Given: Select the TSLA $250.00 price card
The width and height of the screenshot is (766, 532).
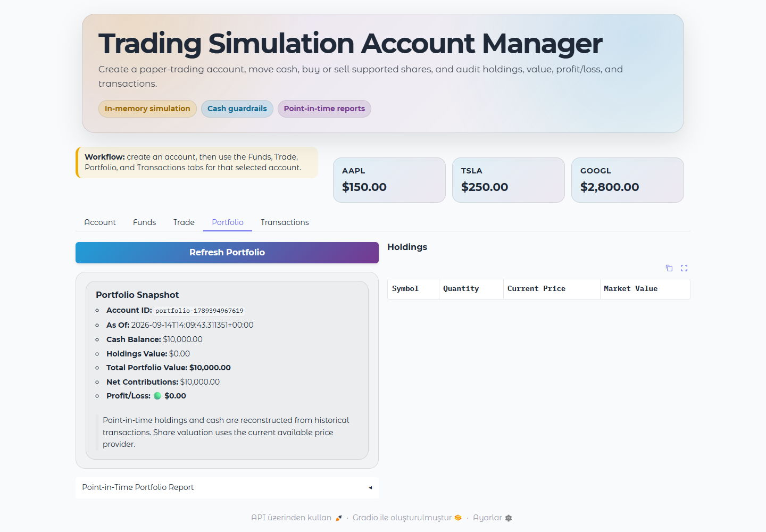Looking at the screenshot, I should pos(509,180).
